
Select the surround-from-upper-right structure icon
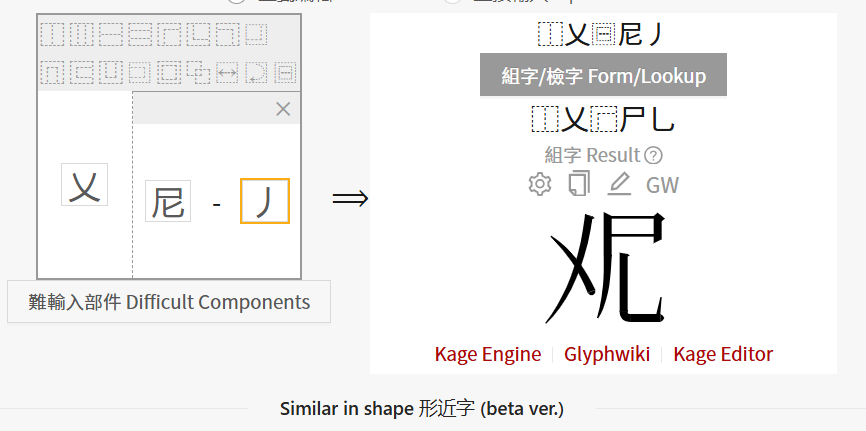click(x=228, y=35)
